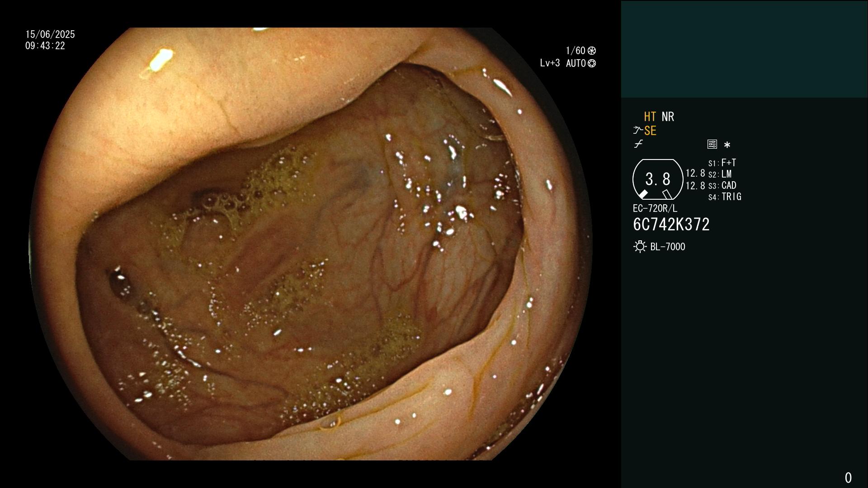Click the S1 switch F+T assignment
868x488 pixels.
(722, 163)
